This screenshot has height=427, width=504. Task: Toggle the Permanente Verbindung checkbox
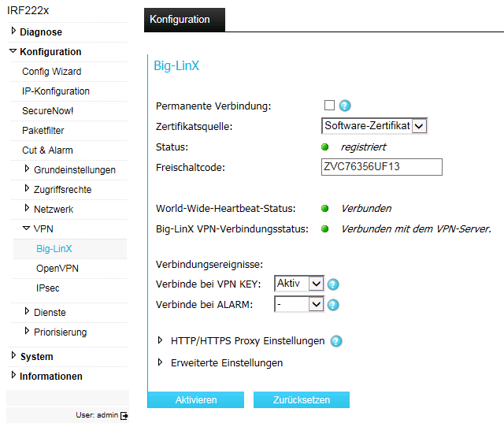pos(329,105)
